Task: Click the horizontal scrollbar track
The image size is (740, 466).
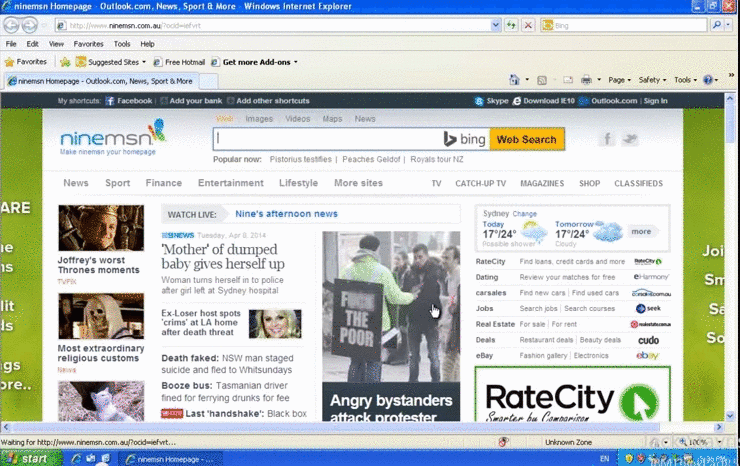Action: click(x=361, y=427)
